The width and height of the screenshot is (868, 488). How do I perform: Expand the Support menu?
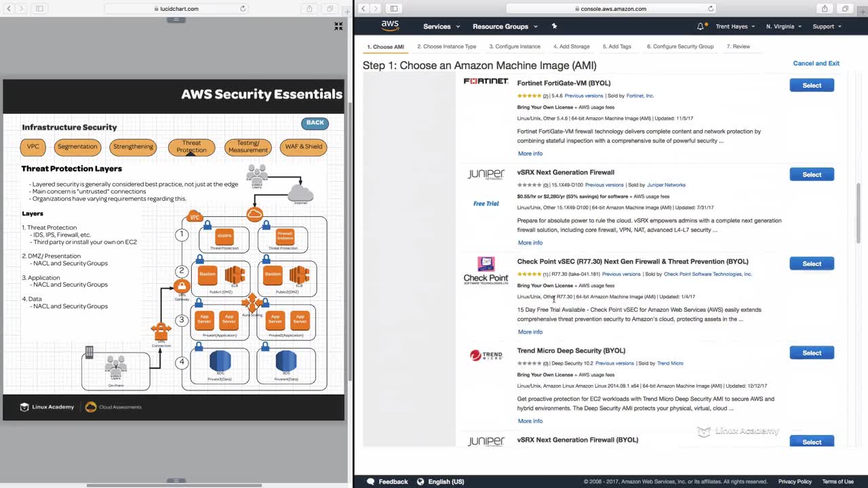coord(827,26)
